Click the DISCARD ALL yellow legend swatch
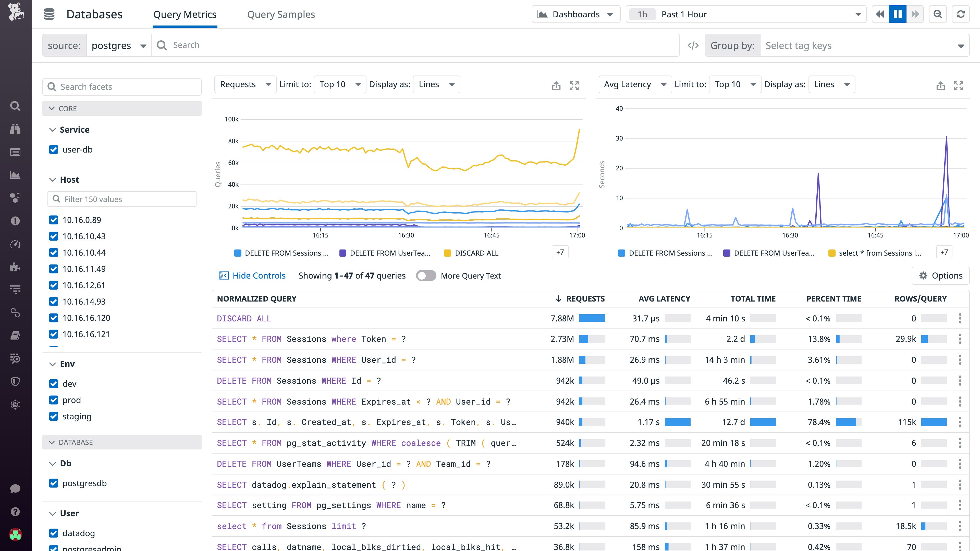The width and height of the screenshot is (980, 551). (447, 253)
